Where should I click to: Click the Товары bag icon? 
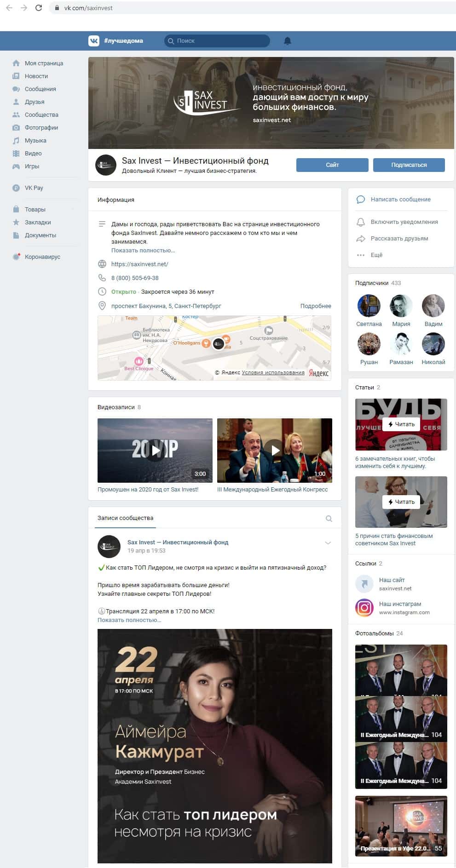pos(16,210)
